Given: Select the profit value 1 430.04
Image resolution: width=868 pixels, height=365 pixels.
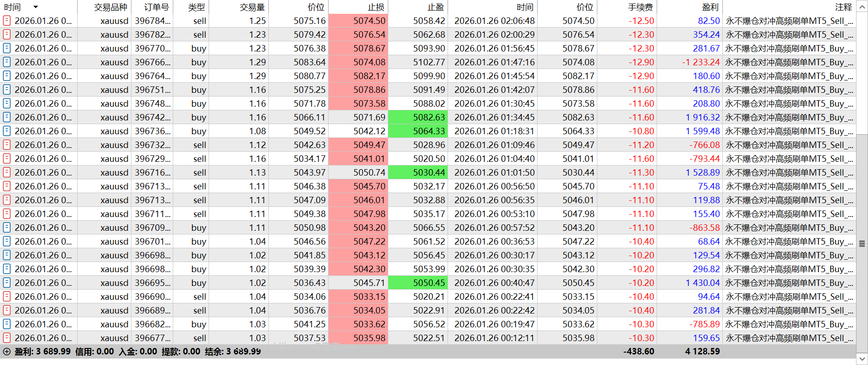Looking at the screenshot, I should point(703,283).
